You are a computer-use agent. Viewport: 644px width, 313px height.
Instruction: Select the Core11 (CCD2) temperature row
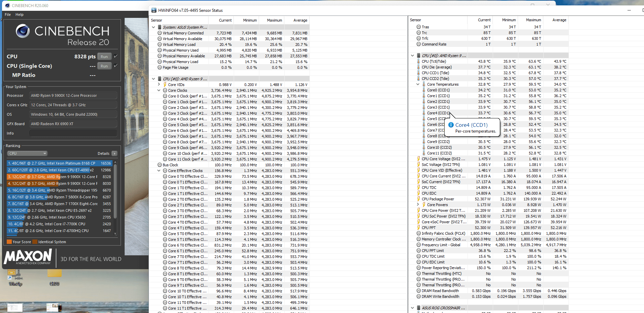pos(489,153)
